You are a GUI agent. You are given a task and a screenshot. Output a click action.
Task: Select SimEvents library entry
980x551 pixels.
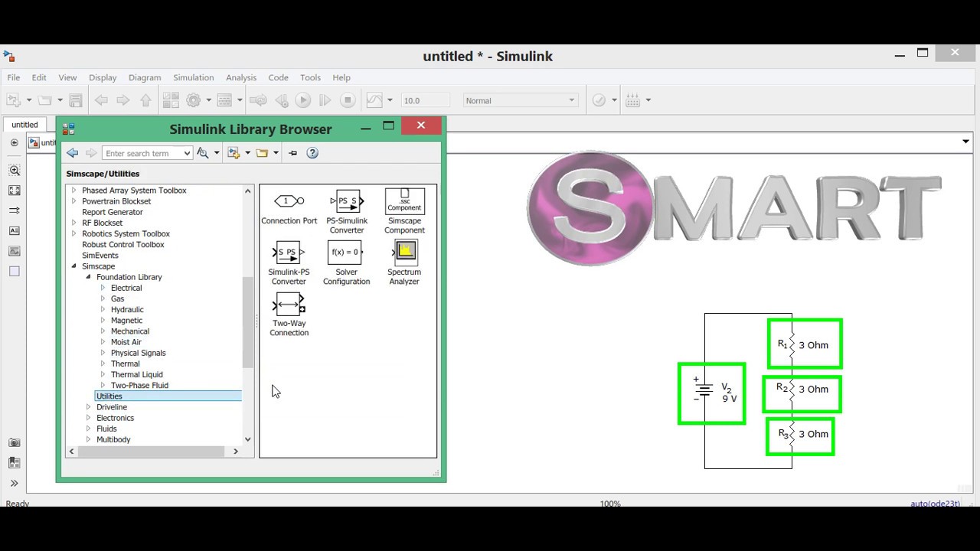[100, 256]
